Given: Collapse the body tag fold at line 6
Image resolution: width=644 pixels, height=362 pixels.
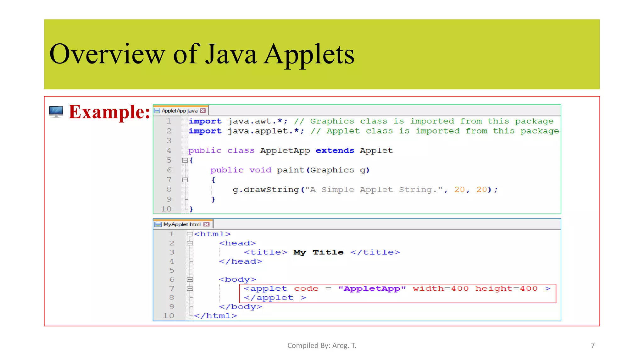Looking at the screenshot, I should pyautogui.click(x=190, y=279).
